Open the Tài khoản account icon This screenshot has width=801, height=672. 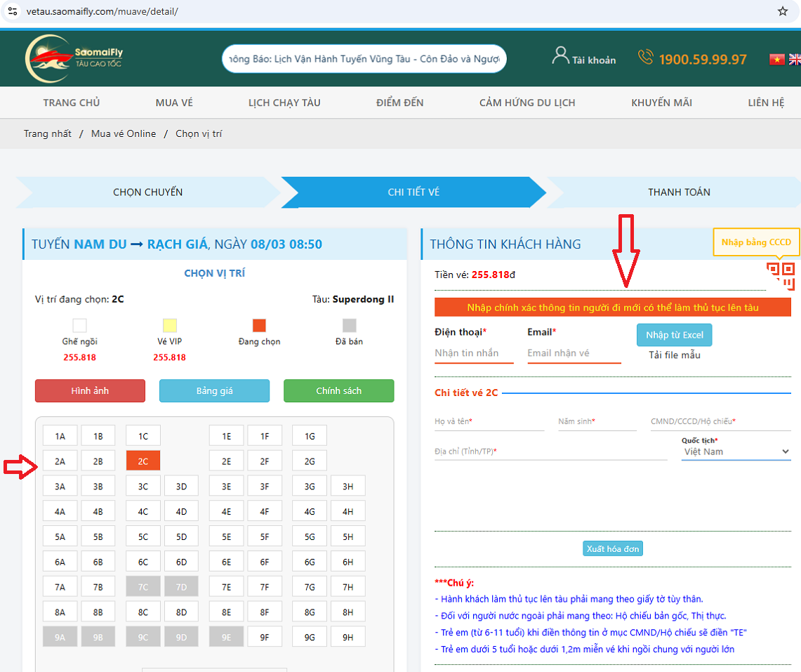point(560,56)
